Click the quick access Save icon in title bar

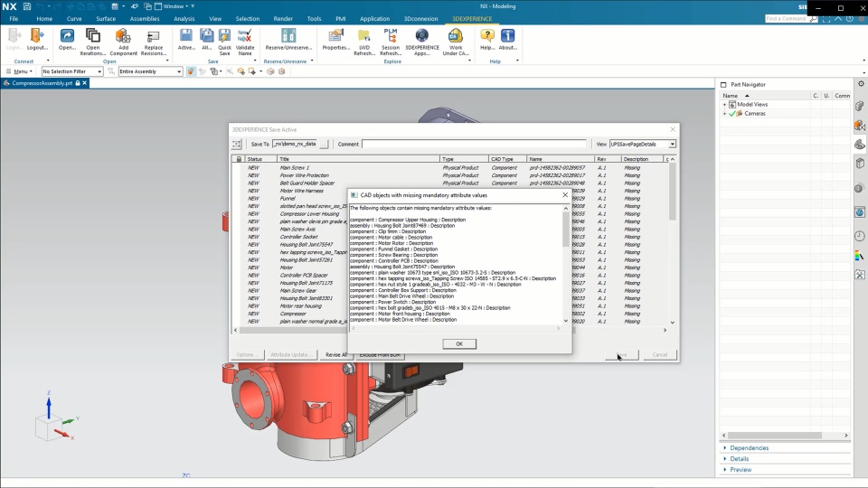pos(26,6)
